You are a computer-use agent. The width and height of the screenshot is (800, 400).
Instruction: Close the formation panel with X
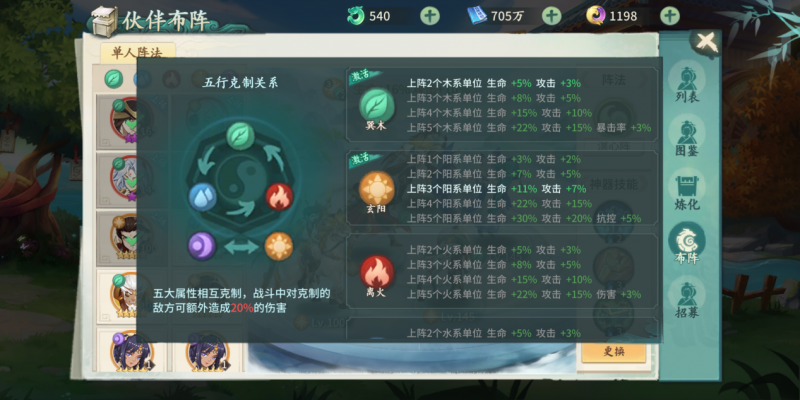[x=707, y=43]
